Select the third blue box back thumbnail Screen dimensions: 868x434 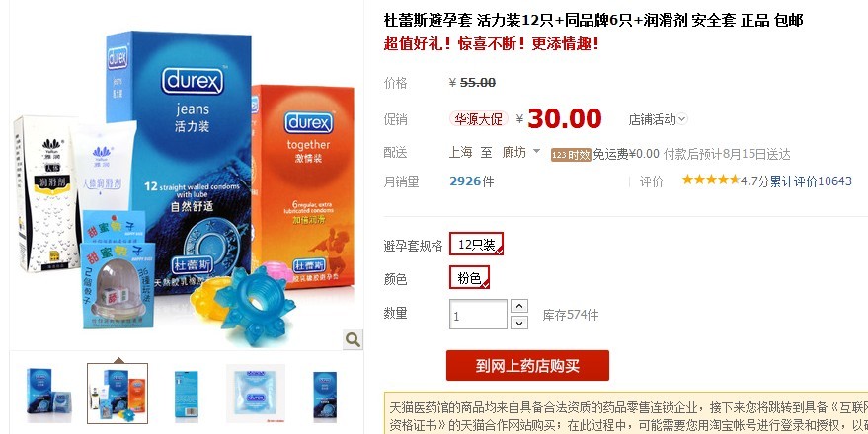186,394
